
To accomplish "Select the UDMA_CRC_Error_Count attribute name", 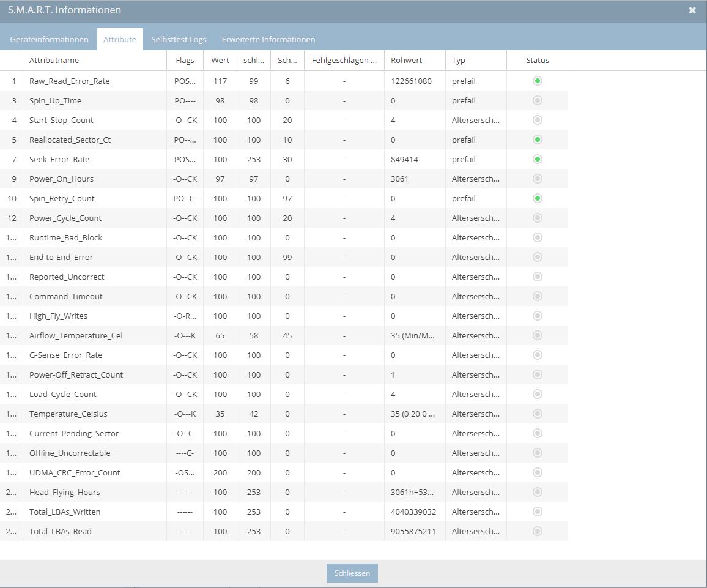I will [75, 472].
